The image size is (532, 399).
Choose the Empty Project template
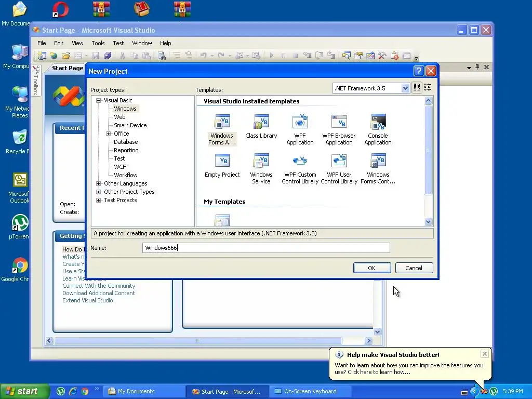click(222, 166)
